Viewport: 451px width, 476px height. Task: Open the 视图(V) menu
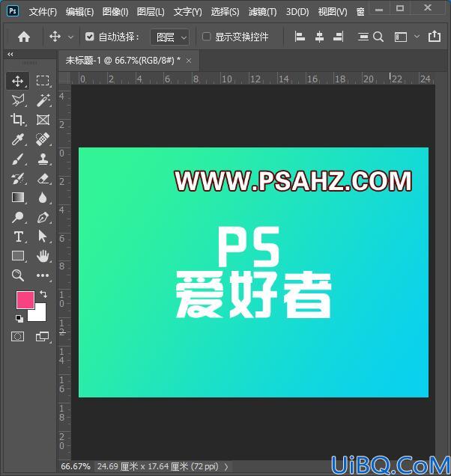[x=333, y=12]
